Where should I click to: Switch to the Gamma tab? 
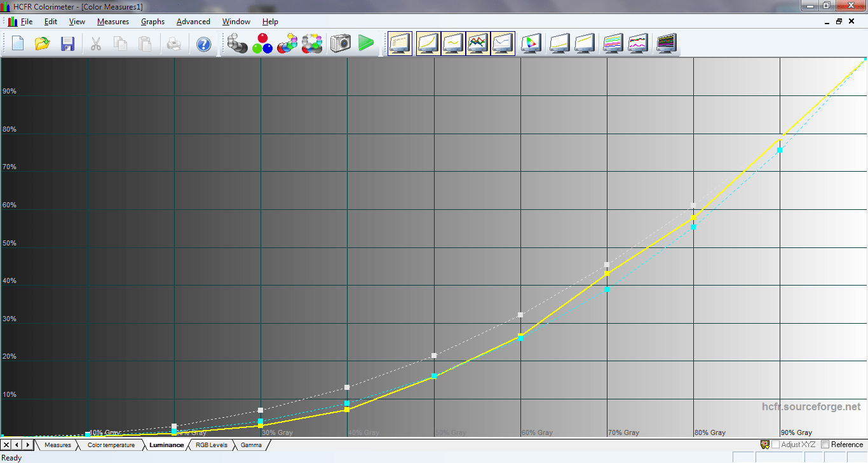pyautogui.click(x=251, y=445)
